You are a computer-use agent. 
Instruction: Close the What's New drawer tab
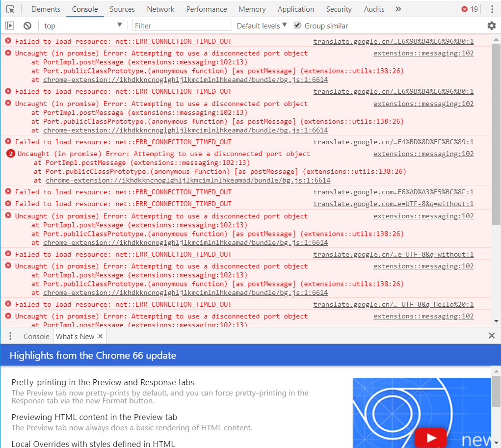tap(100, 336)
